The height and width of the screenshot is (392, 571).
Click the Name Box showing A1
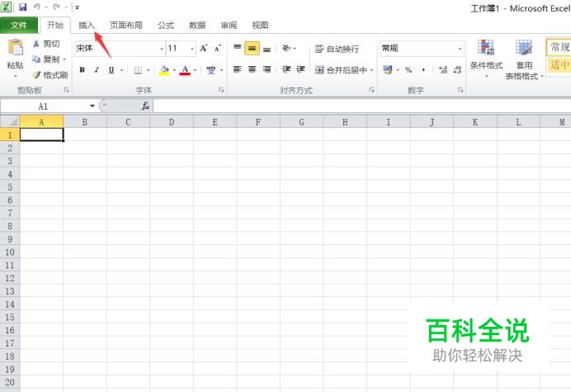pyautogui.click(x=44, y=106)
